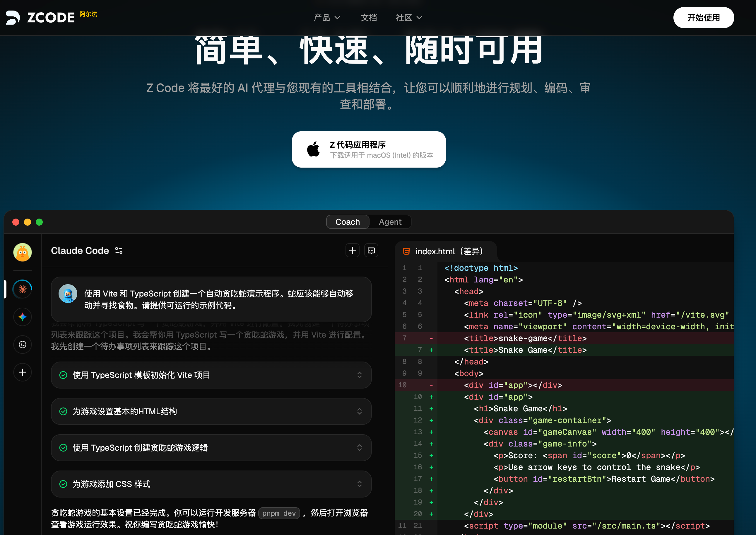Viewport: 756px width, 535px height.
Task: Expand the 基本的HTML结构 task item
Action: tap(359, 411)
